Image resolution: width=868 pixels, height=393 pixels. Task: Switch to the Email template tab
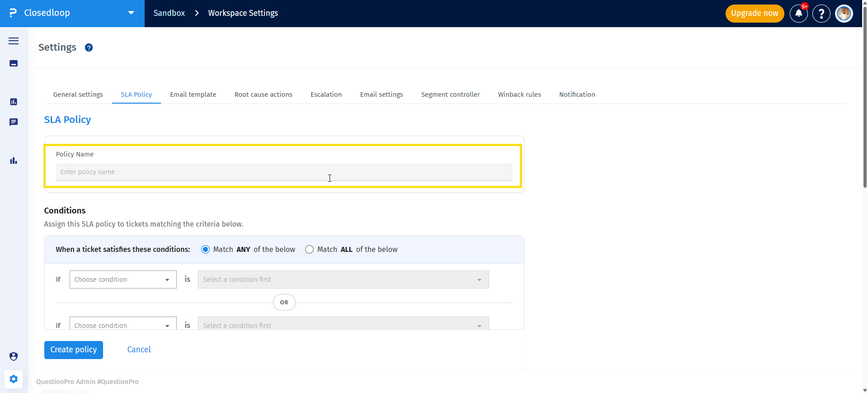[x=193, y=95]
